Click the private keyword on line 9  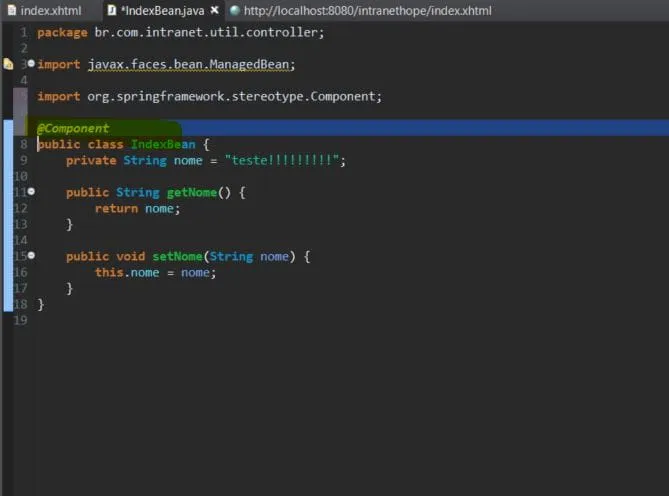pyautogui.click(x=91, y=160)
